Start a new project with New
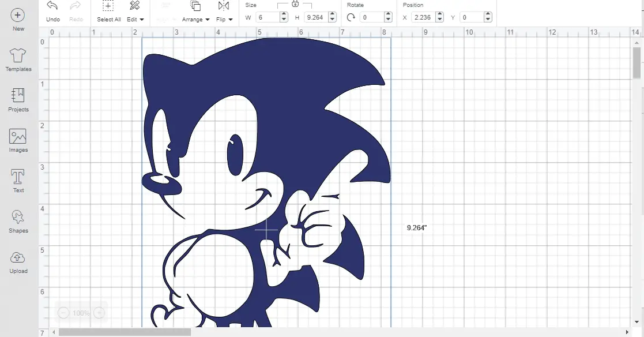This screenshot has height=337, width=644. pos(18,21)
